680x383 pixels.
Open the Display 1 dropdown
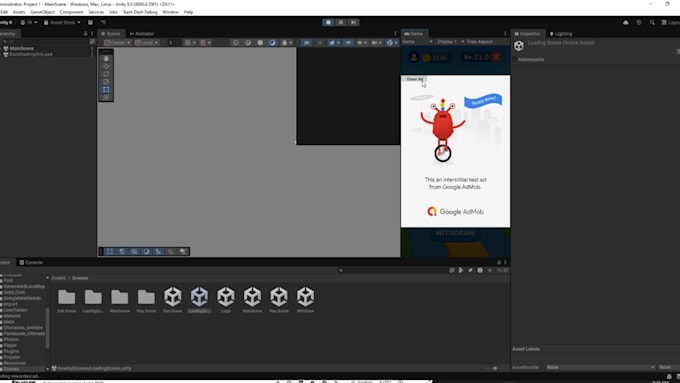click(x=450, y=42)
